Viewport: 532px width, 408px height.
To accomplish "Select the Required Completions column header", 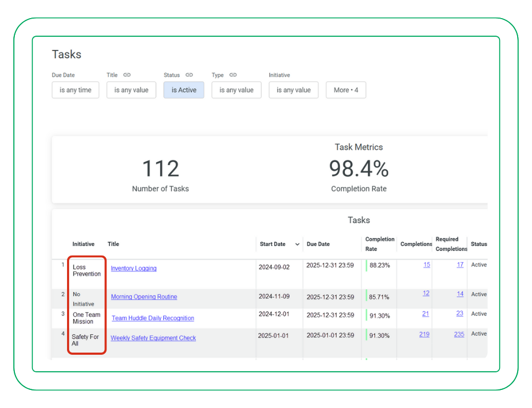I will 451,244.
